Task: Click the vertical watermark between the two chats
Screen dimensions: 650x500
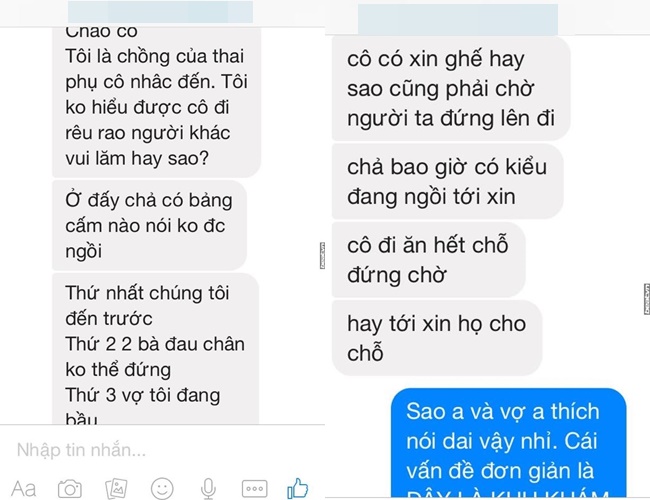Action: click(323, 255)
